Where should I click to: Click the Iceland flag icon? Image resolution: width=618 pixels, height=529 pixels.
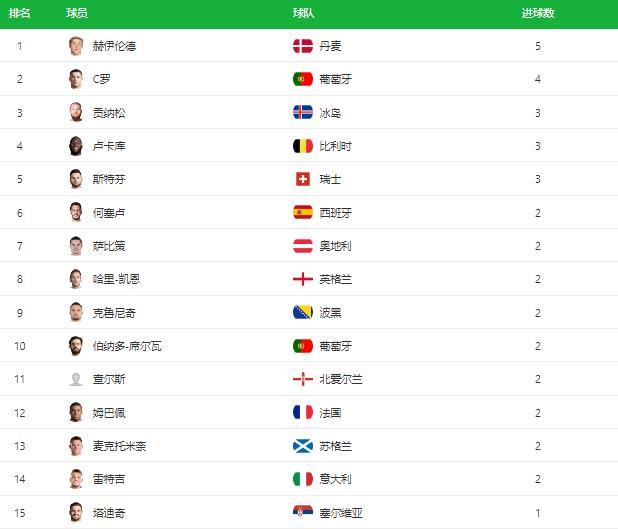pyautogui.click(x=303, y=112)
